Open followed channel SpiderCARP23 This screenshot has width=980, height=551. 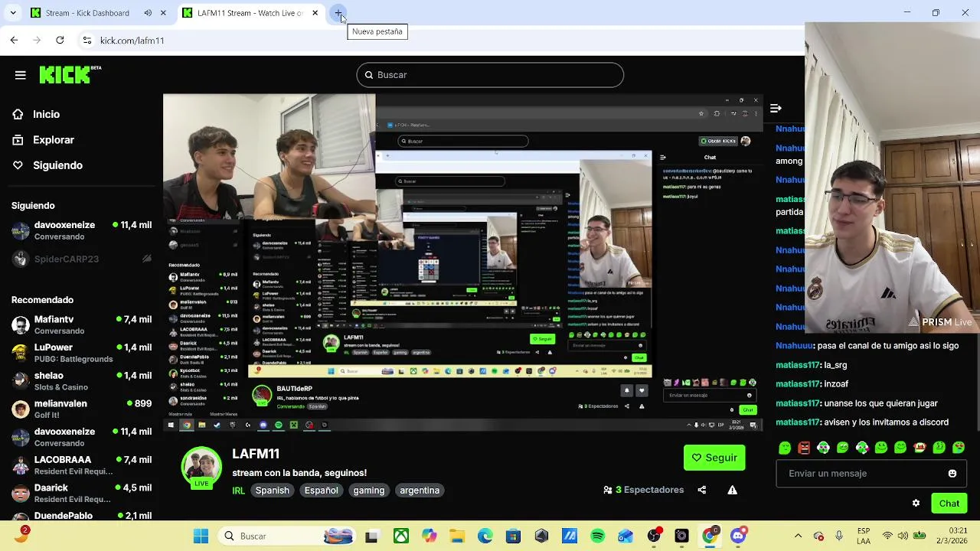click(81, 259)
